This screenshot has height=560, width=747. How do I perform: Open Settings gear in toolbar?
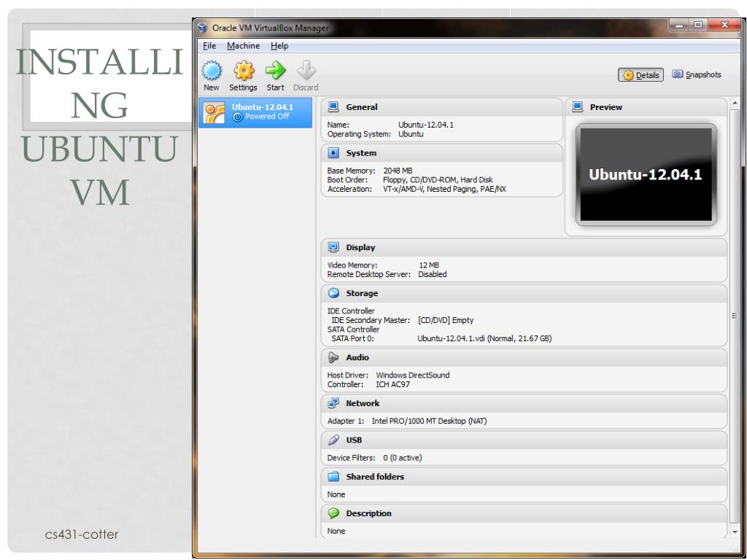(244, 71)
